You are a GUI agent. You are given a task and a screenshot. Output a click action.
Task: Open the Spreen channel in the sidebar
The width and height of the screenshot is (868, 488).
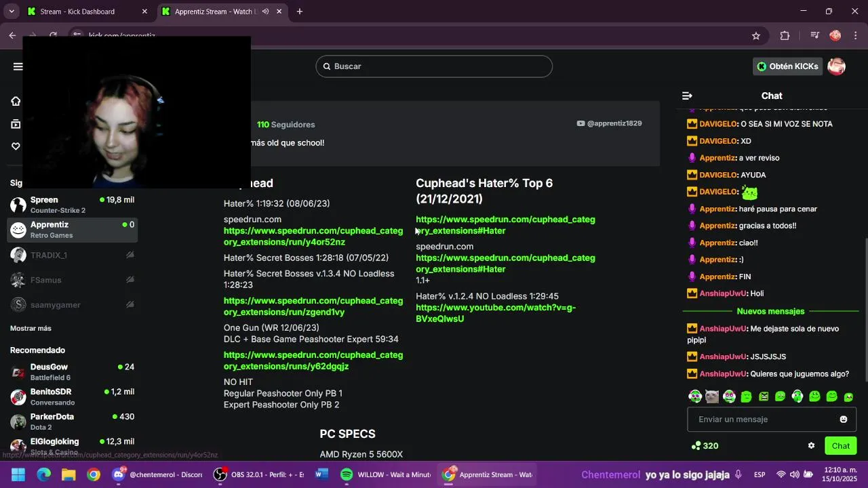coord(73,205)
